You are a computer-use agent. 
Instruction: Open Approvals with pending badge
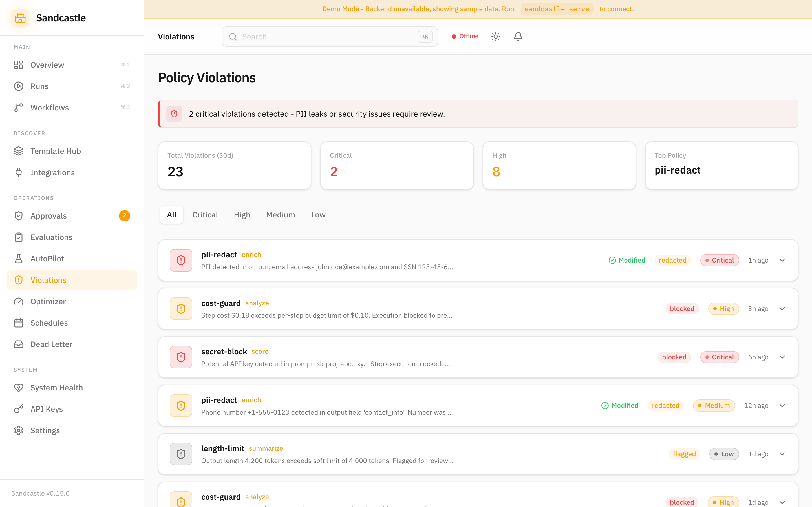(49, 215)
